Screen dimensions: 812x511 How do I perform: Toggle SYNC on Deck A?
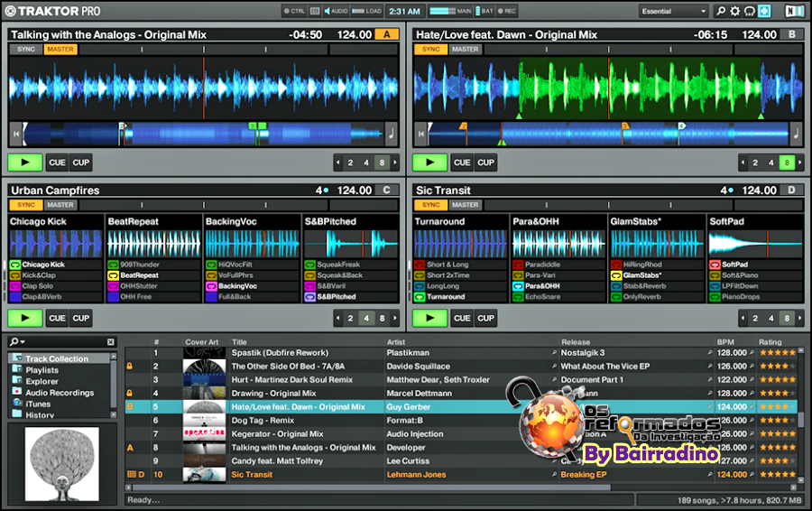(x=26, y=50)
